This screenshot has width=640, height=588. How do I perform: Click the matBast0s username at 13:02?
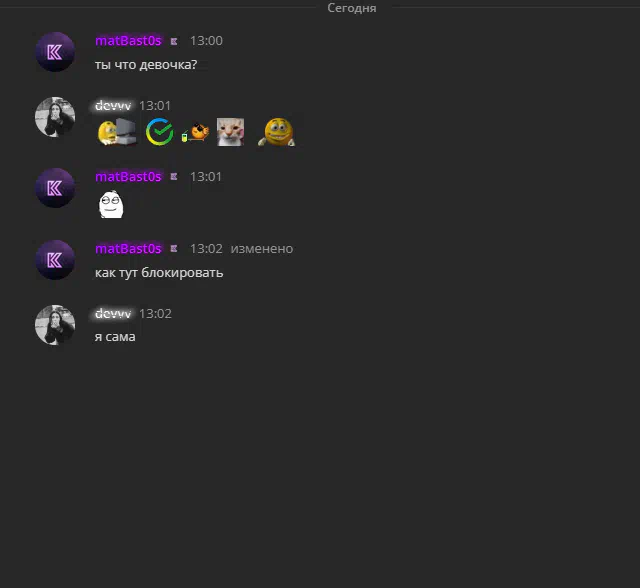pos(128,249)
